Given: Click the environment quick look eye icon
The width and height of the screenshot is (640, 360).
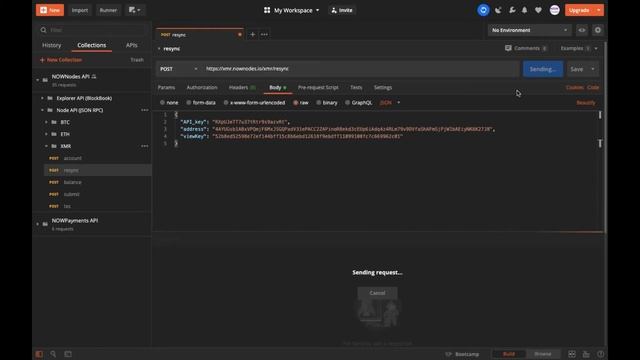Looking at the screenshot, I should point(582,30).
